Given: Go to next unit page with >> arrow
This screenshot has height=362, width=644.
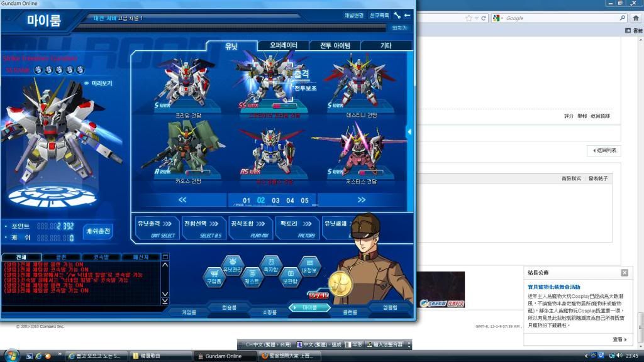Looking at the screenshot, I should pos(362,200).
